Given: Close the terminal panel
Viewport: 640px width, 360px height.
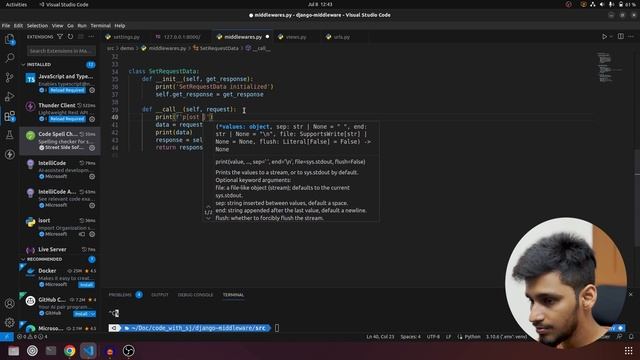Looking at the screenshot, I should pyautogui.click(x=631, y=294).
